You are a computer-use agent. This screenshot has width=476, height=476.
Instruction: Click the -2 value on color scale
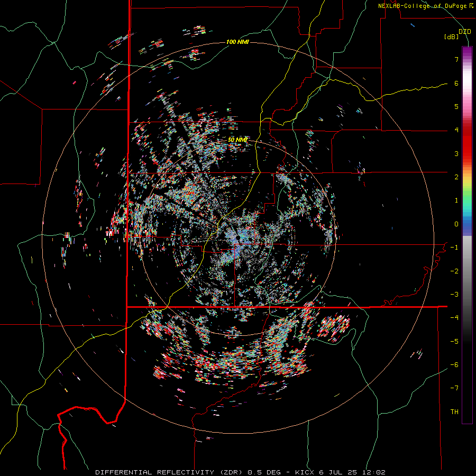tap(454, 271)
